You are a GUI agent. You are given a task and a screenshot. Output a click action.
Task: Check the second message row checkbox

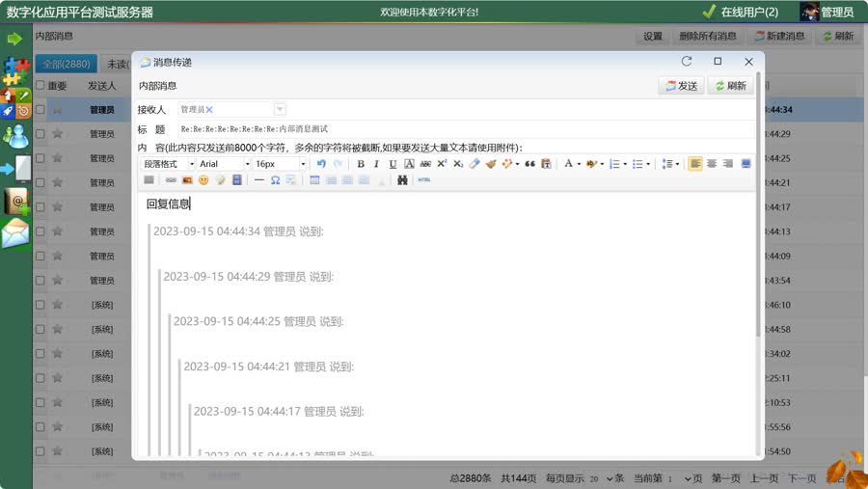(x=40, y=134)
